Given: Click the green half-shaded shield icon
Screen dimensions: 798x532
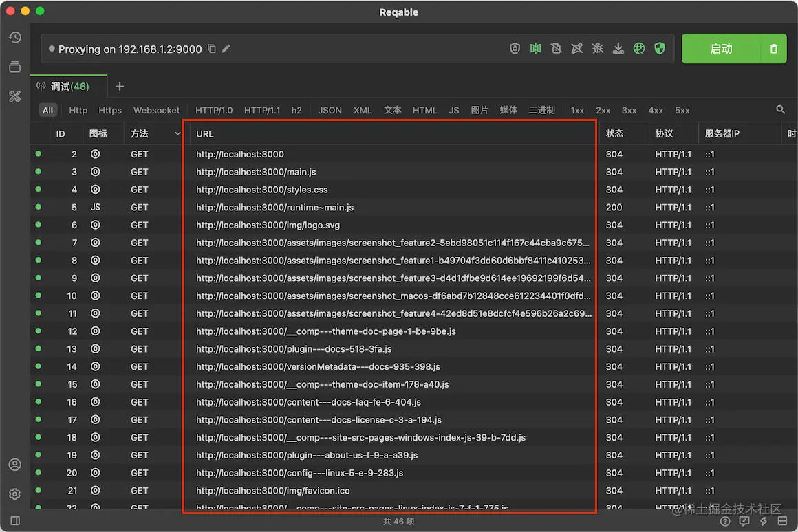Looking at the screenshot, I should 660,48.
